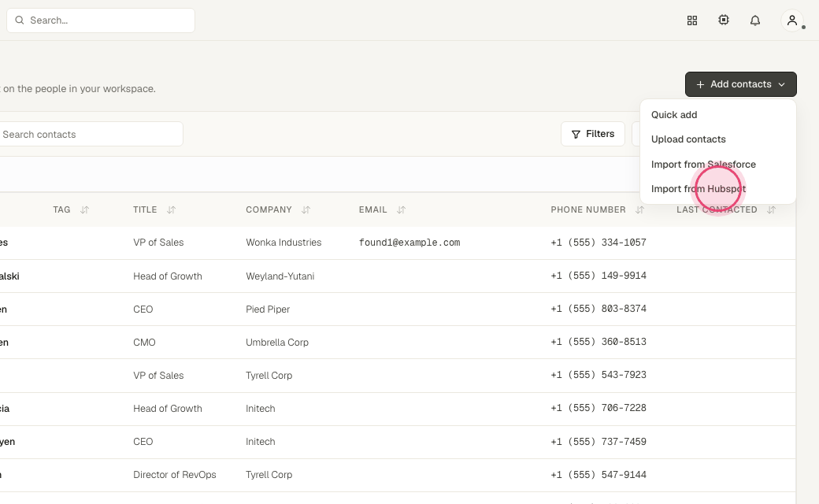Click the COMPANY column header

coord(269,209)
